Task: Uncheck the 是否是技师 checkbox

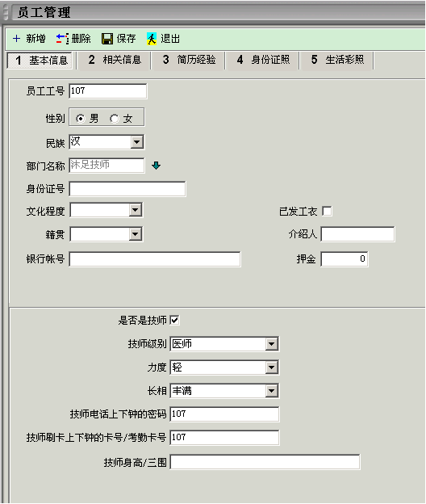Action: (x=174, y=320)
